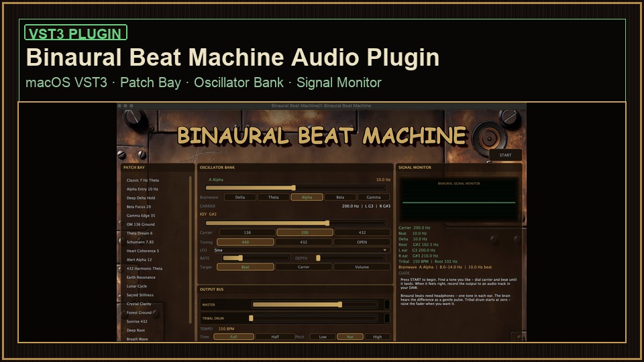Load the Beta Focus 20 patch
The width and height of the screenshot is (644, 362).
click(138, 207)
